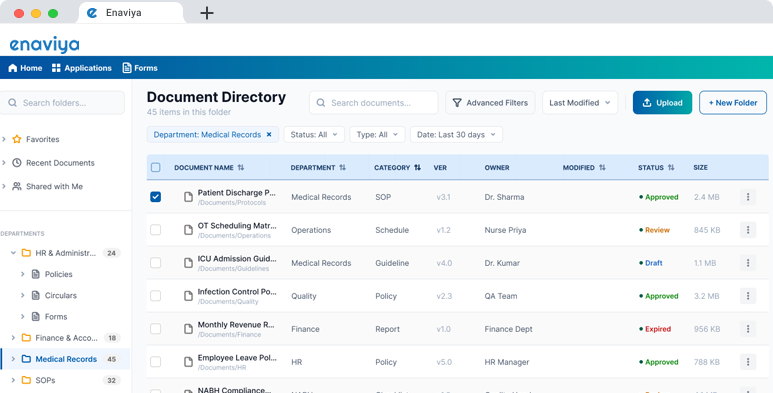Go to Home in navigation bar
This screenshot has width=773, height=393.
pos(25,68)
